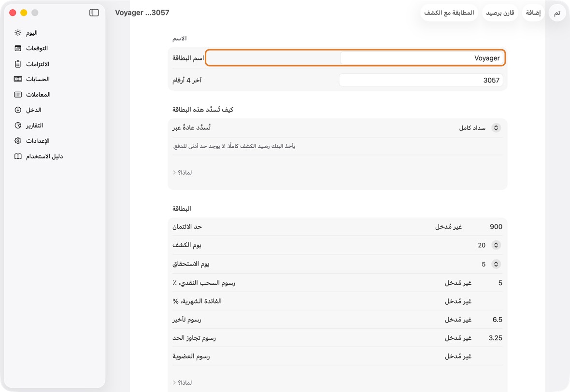
Task: Click the تُسدَّد عادةً عبر label
Action: [192, 127]
